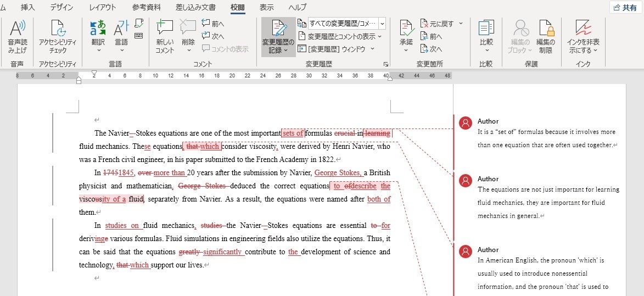Click the comment text starting 'It is a “set of” formulas'
Image resolution: width=644 pixels, height=296 pixels.
coord(547,138)
